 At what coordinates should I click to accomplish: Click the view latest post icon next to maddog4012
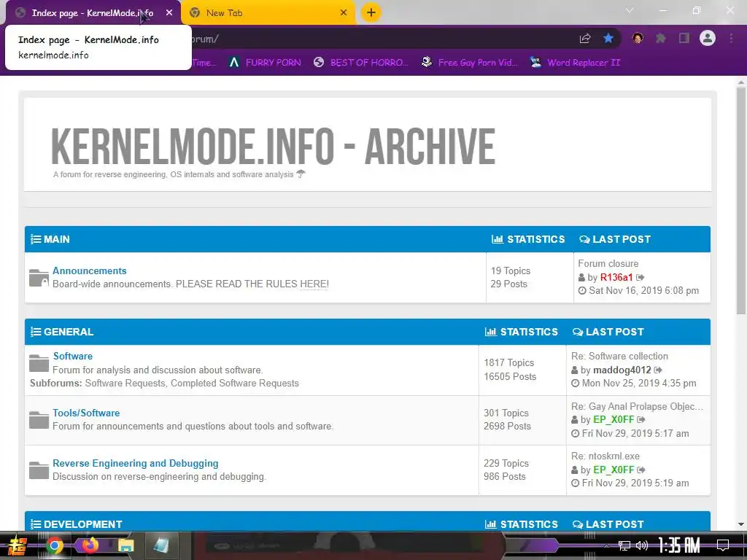click(x=658, y=370)
